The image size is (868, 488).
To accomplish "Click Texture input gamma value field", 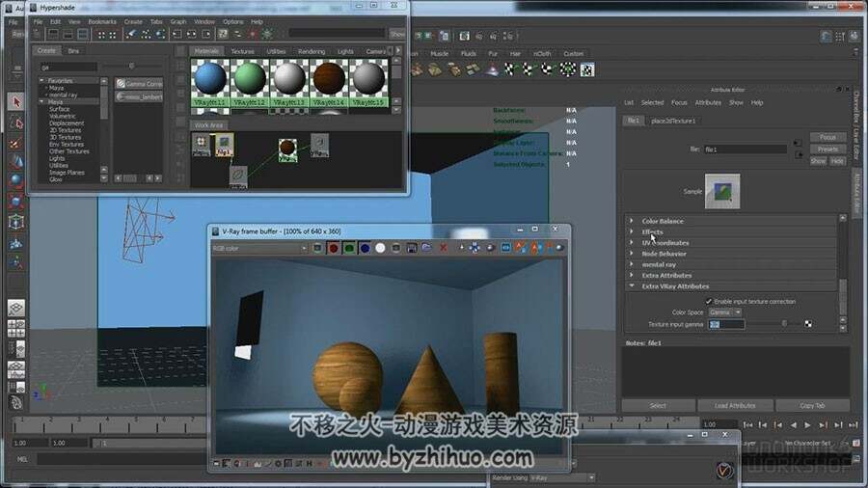I will pyautogui.click(x=726, y=324).
